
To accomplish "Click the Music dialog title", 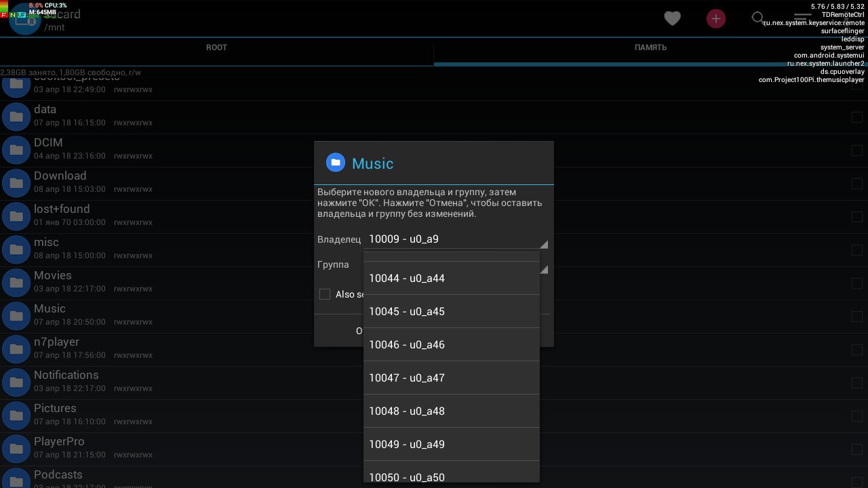I will (372, 163).
